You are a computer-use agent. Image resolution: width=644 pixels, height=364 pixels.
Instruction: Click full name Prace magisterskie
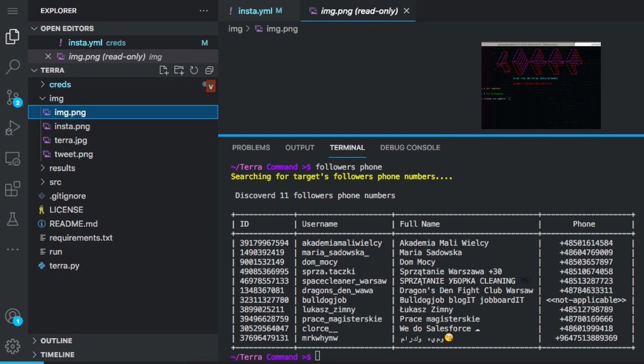pyautogui.click(x=440, y=319)
